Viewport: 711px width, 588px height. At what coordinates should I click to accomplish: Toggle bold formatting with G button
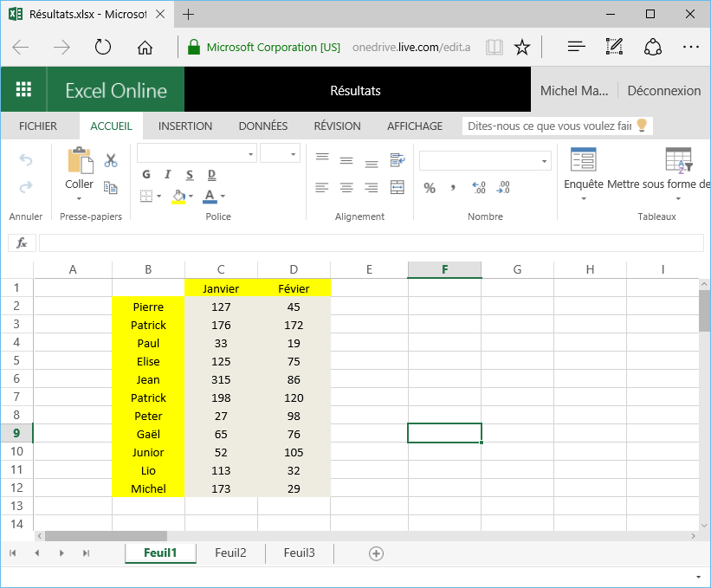point(146,175)
